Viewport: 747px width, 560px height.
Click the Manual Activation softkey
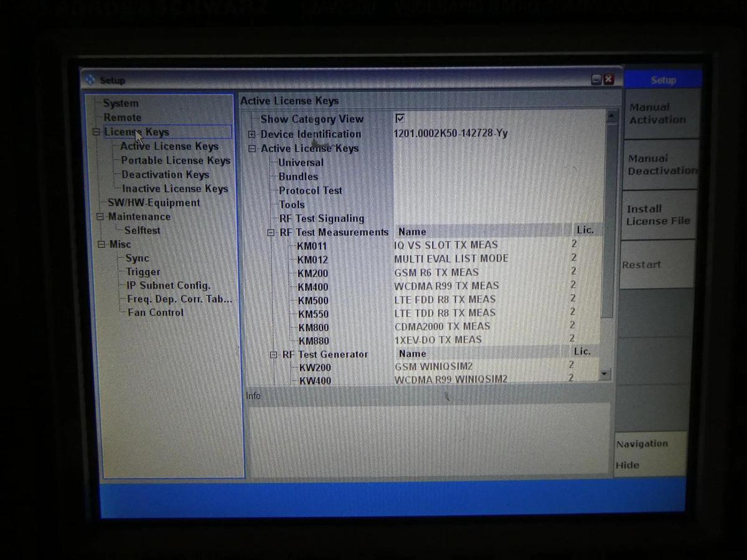(x=660, y=113)
